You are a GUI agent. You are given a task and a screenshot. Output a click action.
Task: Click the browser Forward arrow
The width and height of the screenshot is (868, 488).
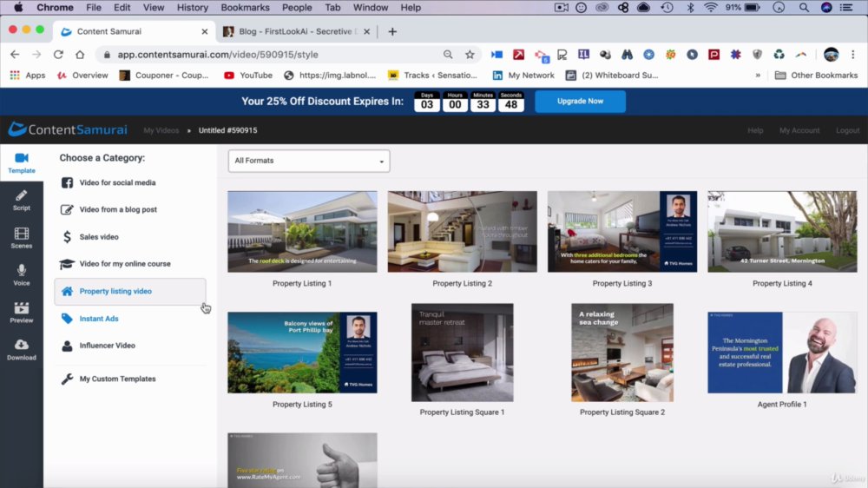tap(36, 55)
